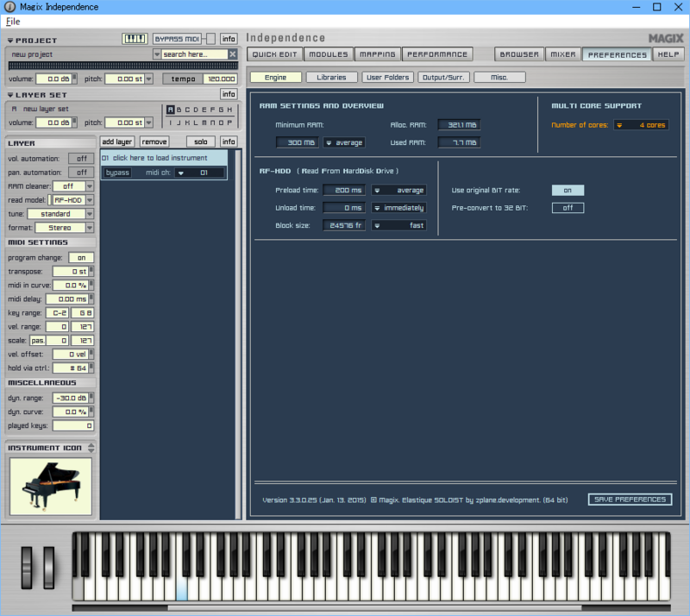Click the keyboard horizontal scrollbar
The width and height of the screenshot is (690, 616).
click(374, 608)
